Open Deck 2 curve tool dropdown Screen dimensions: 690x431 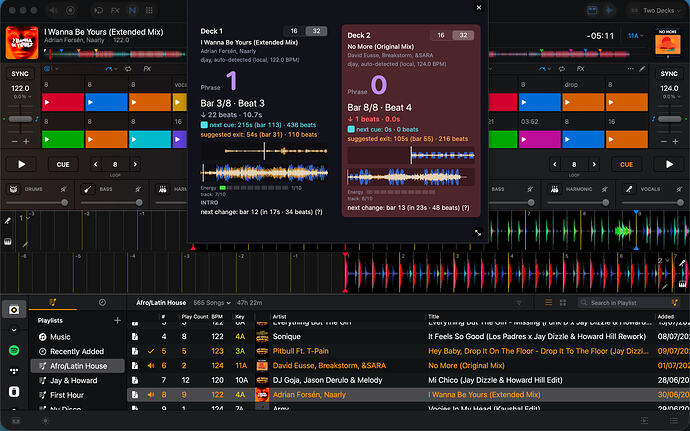click(x=545, y=69)
